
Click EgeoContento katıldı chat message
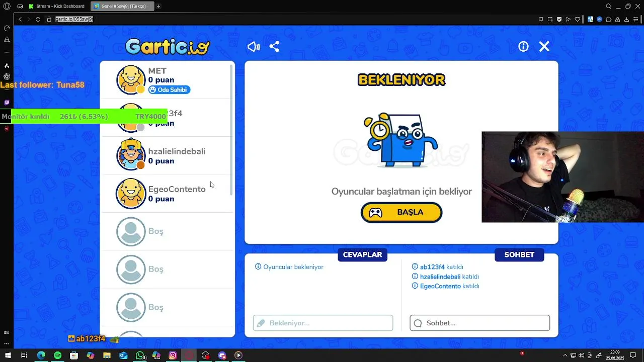(445, 286)
